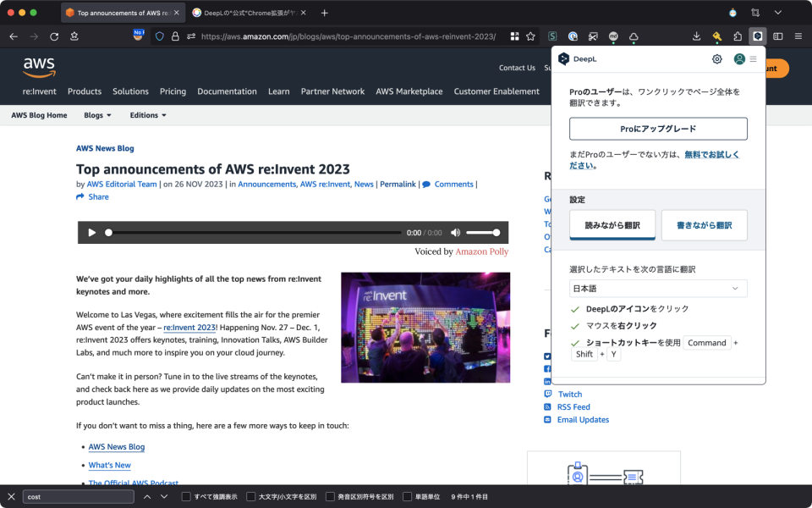Click the yellow key password manager icon
Screen dimensions: 812x508
pyautogui.click(x=716, y=36)
